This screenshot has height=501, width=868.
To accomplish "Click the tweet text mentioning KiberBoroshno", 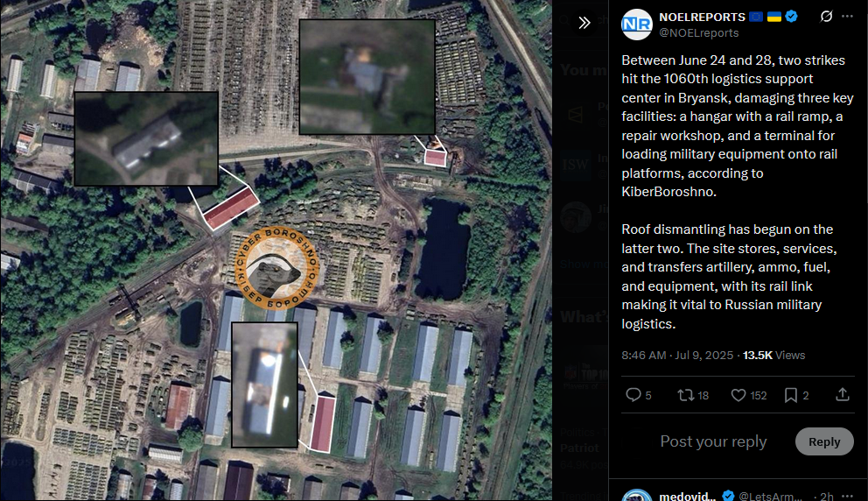I will tap(738, 192).
